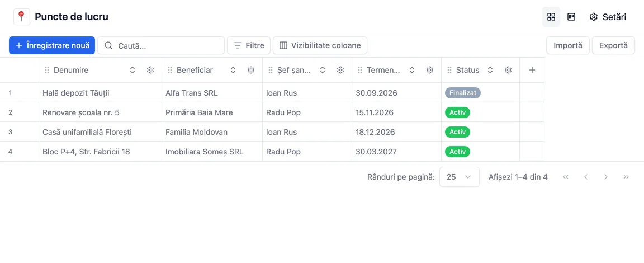Select cell Primăria Baia Mare

click(x=212, y=112)
